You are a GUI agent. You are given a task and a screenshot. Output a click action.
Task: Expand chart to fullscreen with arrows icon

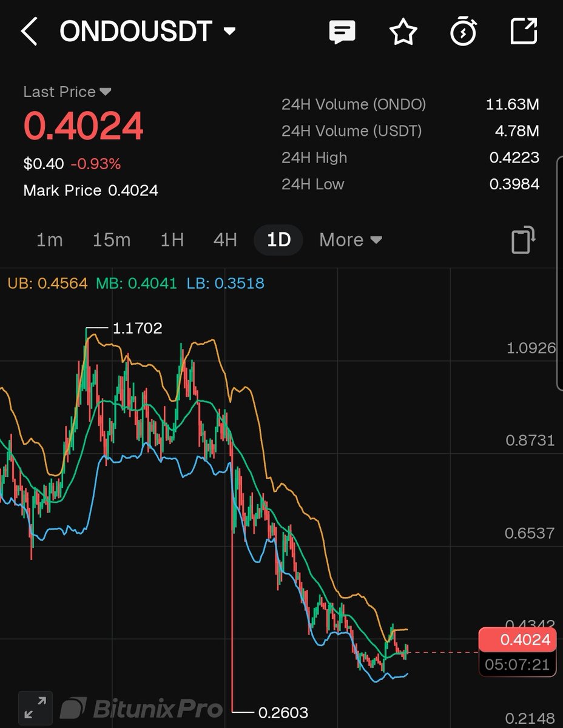tap(35, 708)
